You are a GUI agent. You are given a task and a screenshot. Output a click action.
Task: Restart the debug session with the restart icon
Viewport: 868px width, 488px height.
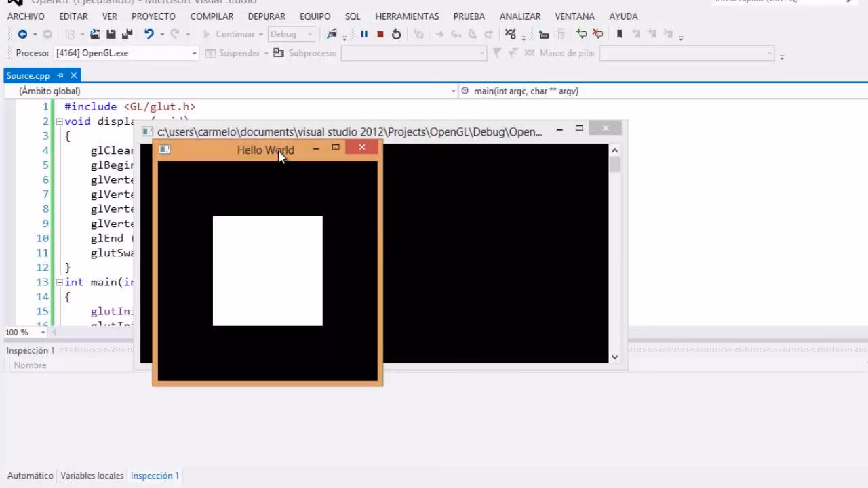pyautogui.click(x=396, y=34)
